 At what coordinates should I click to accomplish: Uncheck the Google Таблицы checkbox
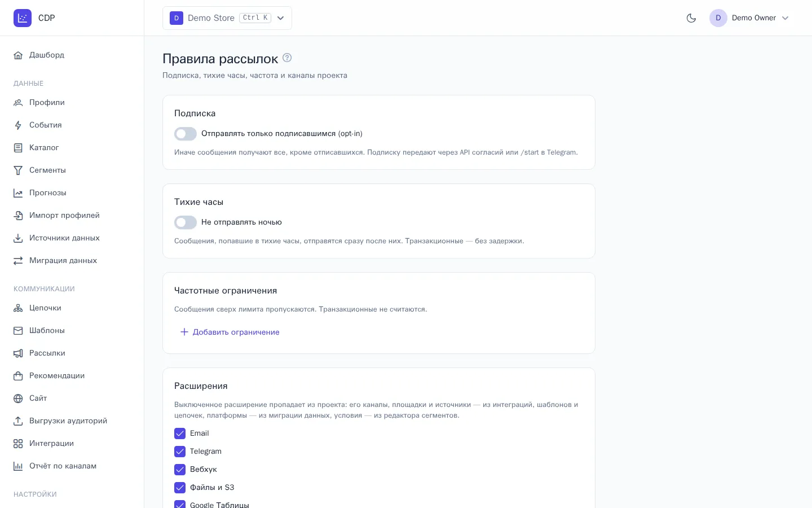[180, 505]
